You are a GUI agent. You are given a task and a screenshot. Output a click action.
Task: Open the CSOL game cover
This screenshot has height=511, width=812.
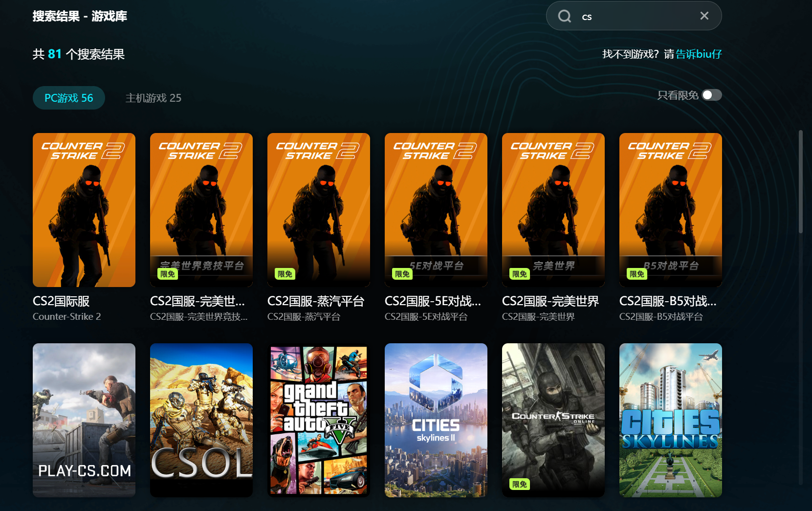(201, 420)
